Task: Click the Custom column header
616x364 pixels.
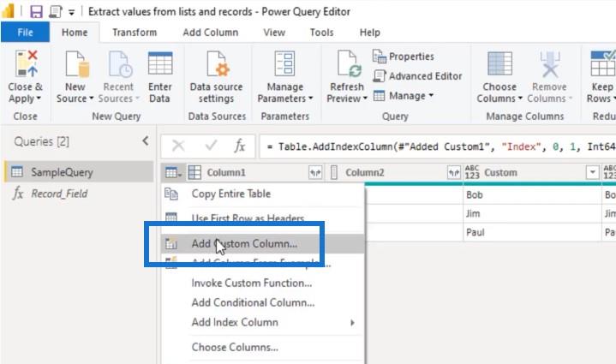Action: [532, 172]
